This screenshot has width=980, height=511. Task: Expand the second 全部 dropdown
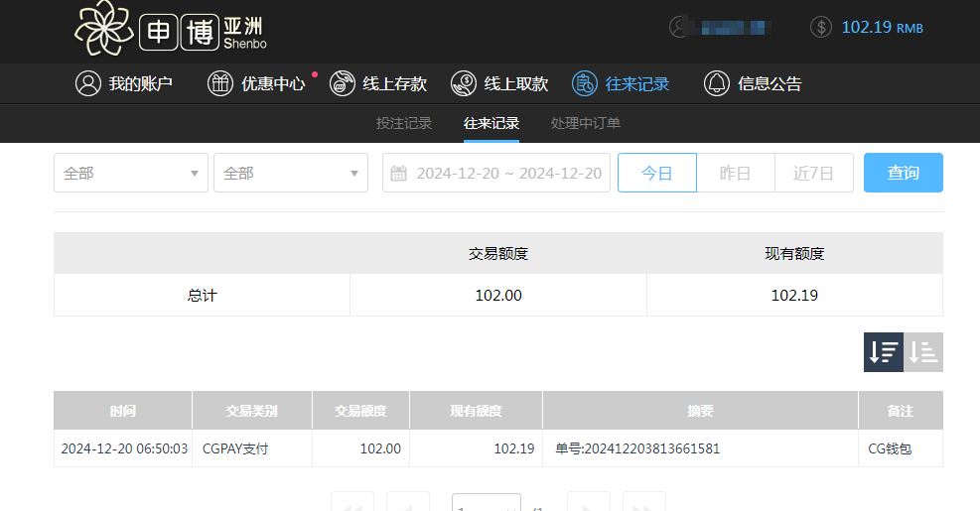290,173
